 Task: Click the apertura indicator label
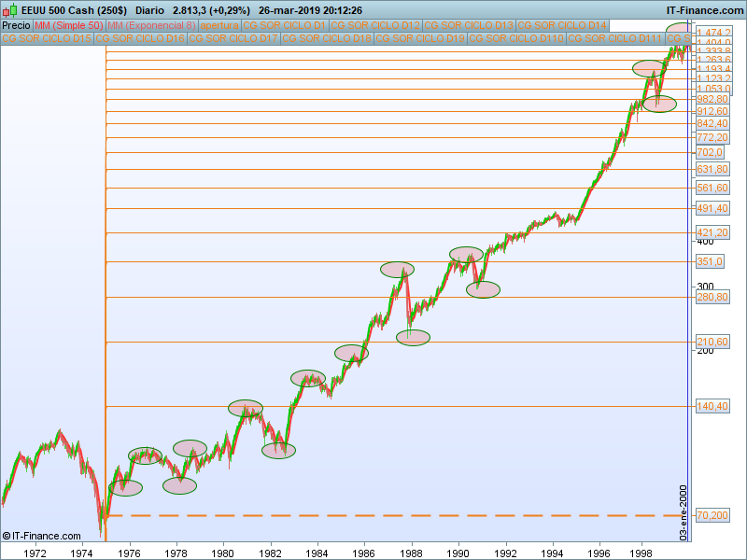click(219, 25)
